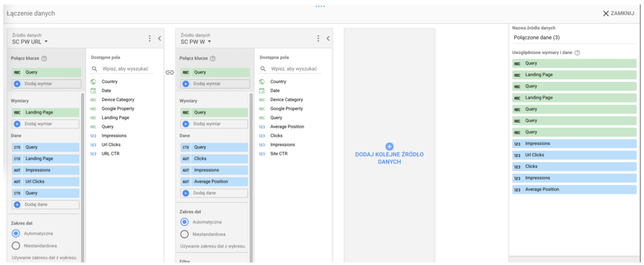
Task: Open the SC PW URL data source dropdown
Action: 31,42
